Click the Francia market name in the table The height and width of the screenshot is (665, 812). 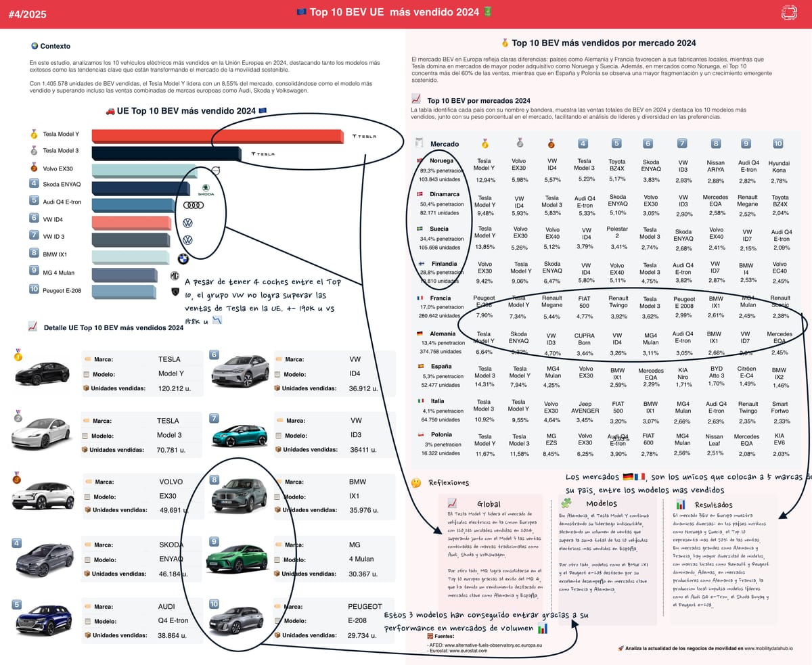440,298
